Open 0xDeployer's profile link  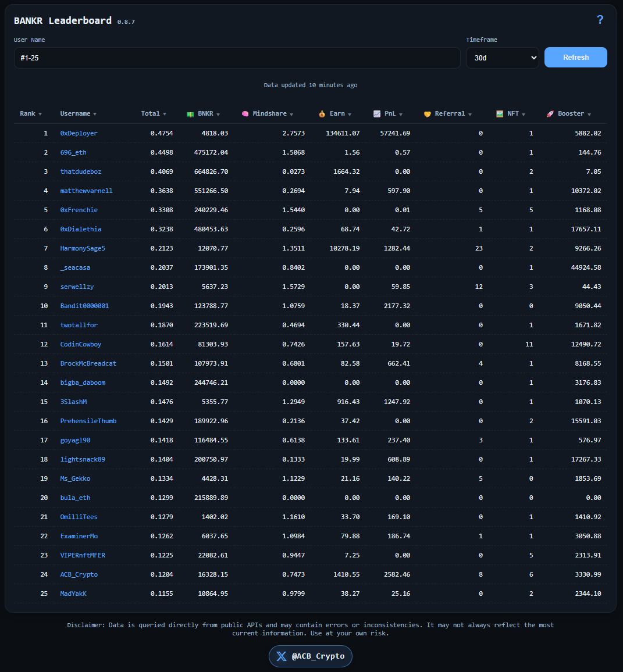(x=79, y=133)
